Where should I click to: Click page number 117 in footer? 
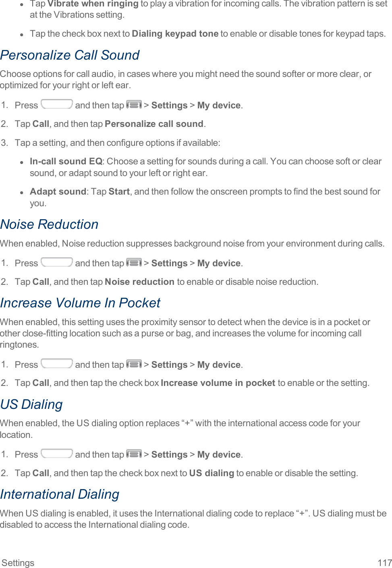coord(385,563)
